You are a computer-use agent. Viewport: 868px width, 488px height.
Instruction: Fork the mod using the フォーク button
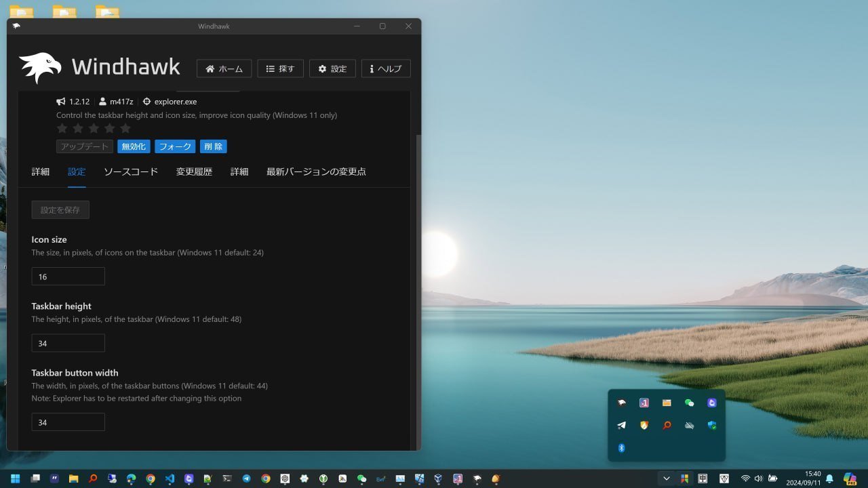(x=175, y=146)
